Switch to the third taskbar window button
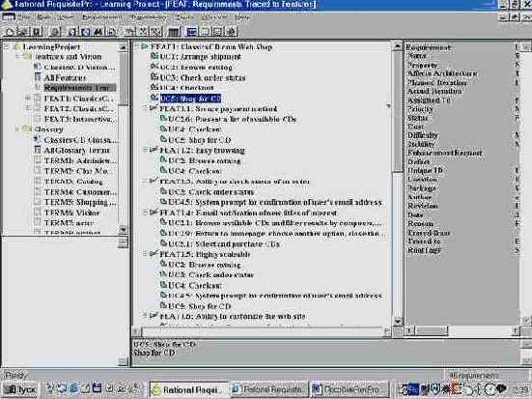 (350, 389)
